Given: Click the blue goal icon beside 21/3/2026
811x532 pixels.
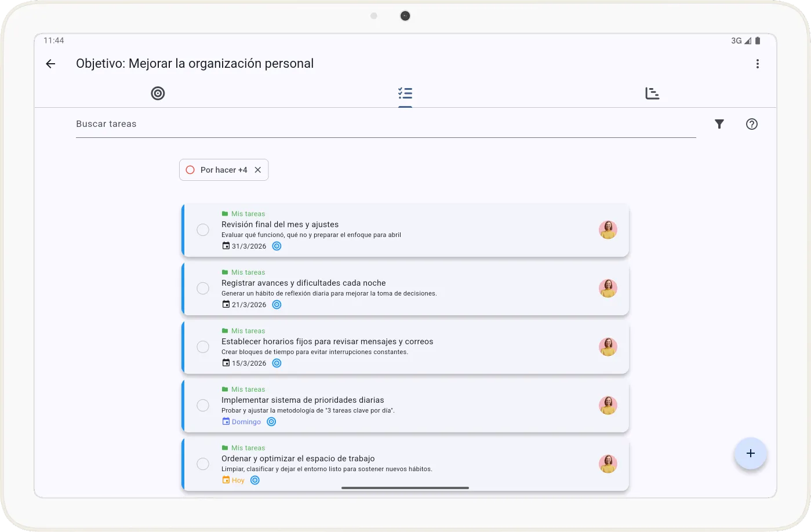Looking at the screenshot, I should [x=277, y=305].
